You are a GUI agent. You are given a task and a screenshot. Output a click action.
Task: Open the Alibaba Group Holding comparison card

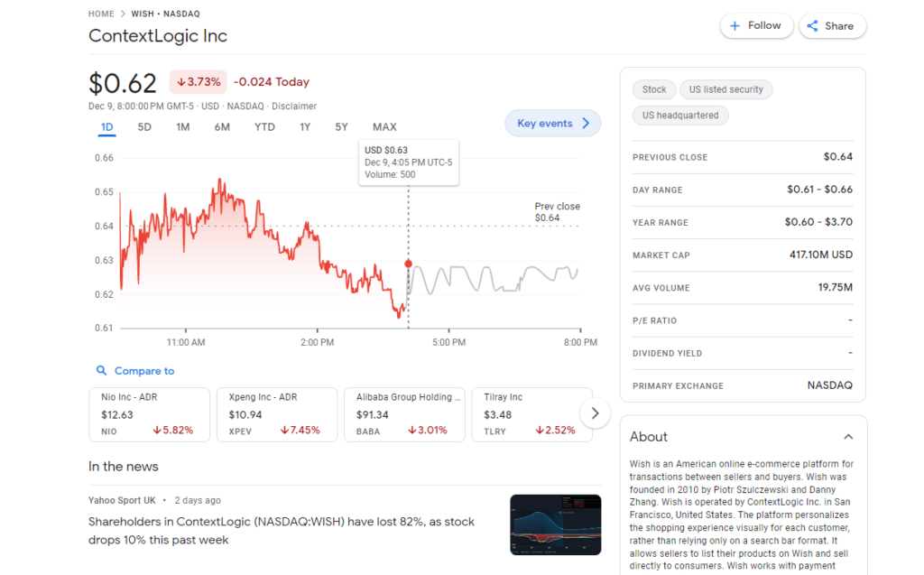pyautogui.click(x=405, y=414)
